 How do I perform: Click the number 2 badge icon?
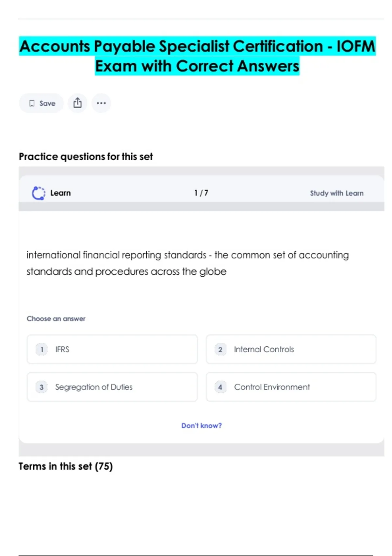(x=220, y=349)
